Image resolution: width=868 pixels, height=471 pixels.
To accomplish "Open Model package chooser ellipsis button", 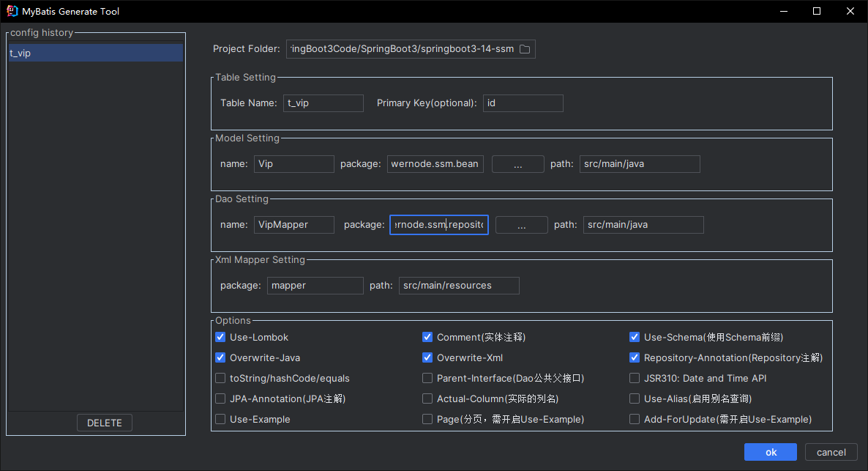I will pyautogui.click(x=517, y=164).
